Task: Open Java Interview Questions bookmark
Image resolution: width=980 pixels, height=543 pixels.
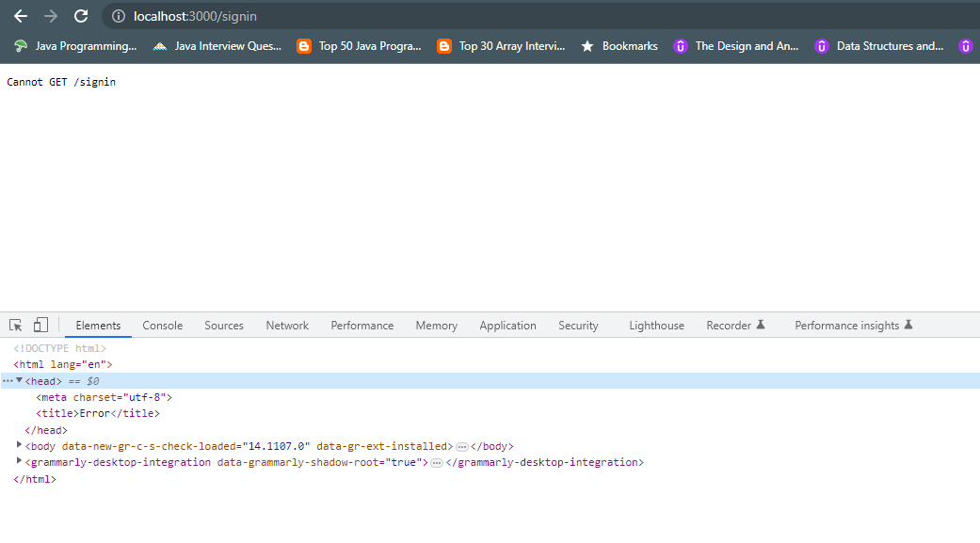Action: tap(217, 45)
